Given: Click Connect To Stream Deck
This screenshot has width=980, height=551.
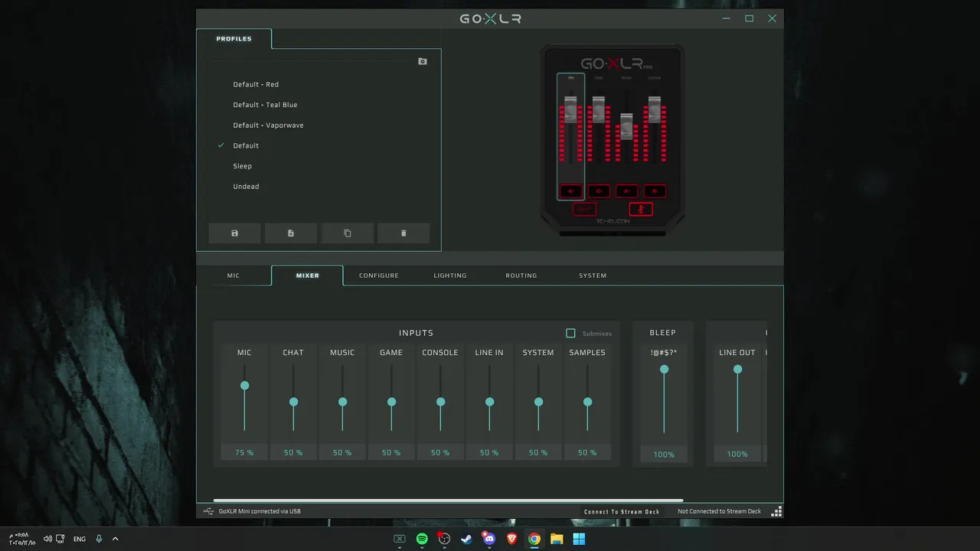Looking at the screenshot, I should click(x=622, y=511).
